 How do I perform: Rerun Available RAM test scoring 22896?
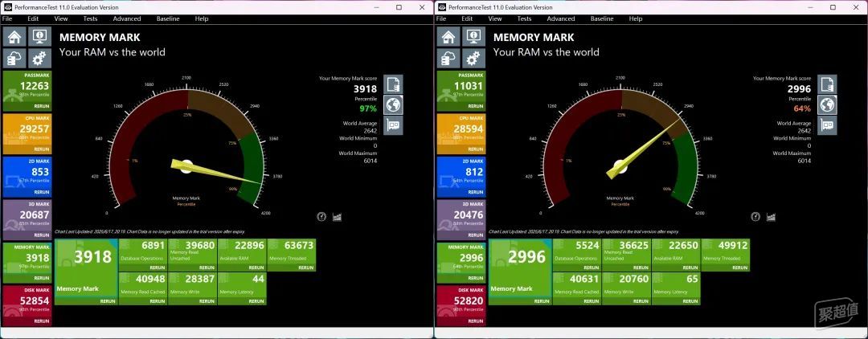tap(256, 268)
